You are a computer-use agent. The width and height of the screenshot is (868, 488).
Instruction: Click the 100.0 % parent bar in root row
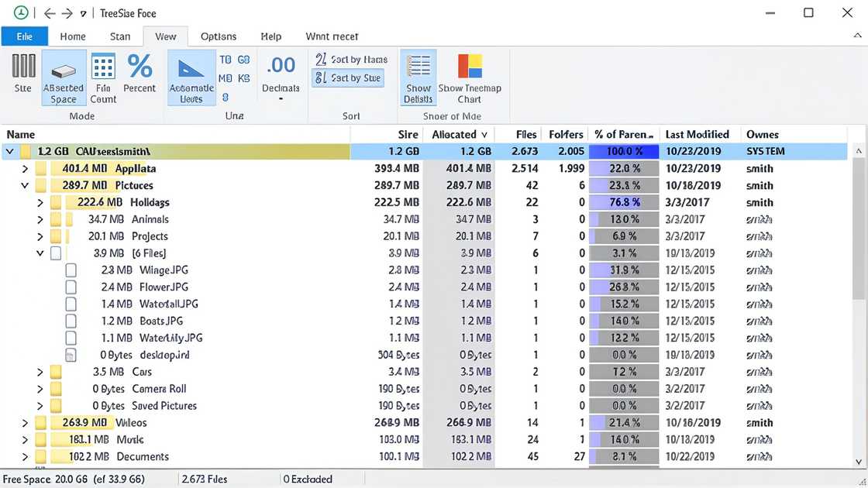(x=624, y=151)
